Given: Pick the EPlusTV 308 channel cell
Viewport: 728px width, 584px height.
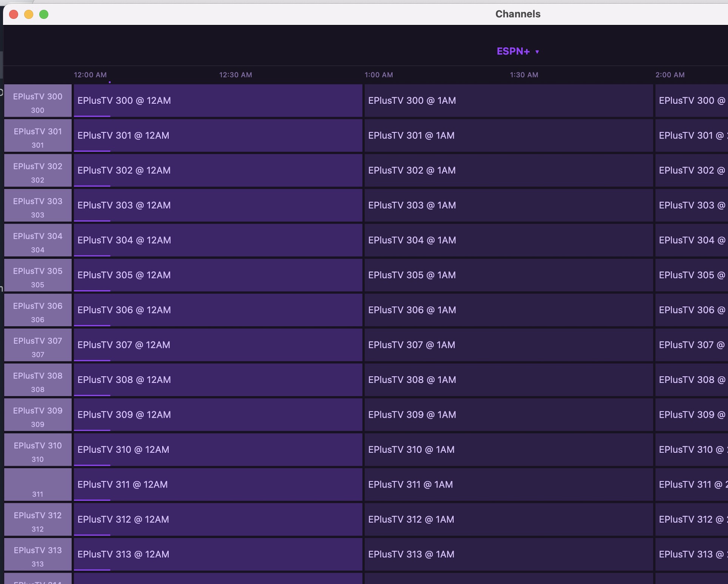Looking at the screenshot, I should 38,380.
